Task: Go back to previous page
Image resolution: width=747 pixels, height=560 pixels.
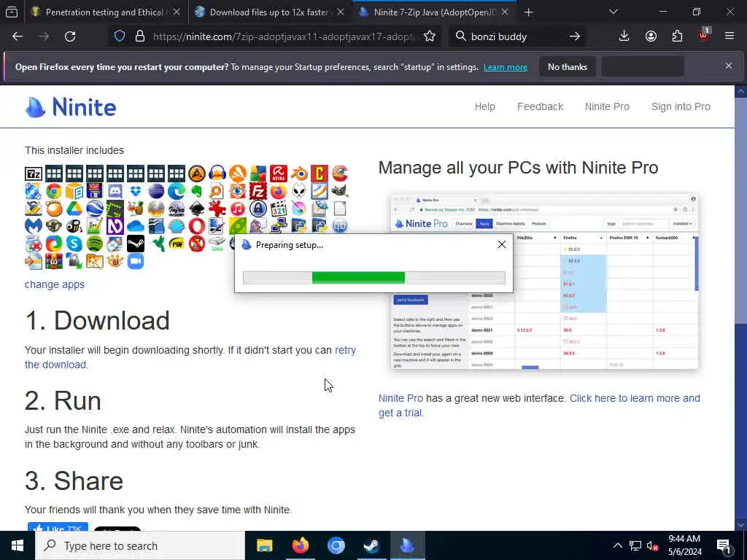Action: pyautogui.click(x=18, y=36)
